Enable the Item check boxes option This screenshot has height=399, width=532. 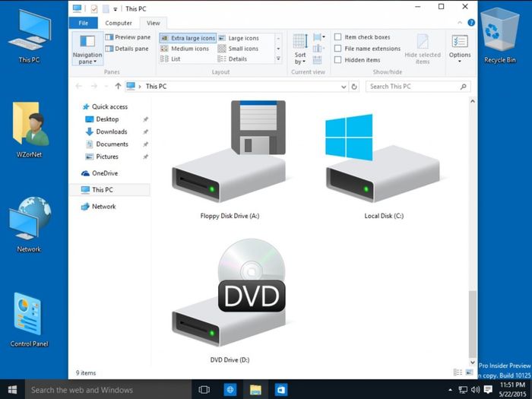[x=338, y=37]
